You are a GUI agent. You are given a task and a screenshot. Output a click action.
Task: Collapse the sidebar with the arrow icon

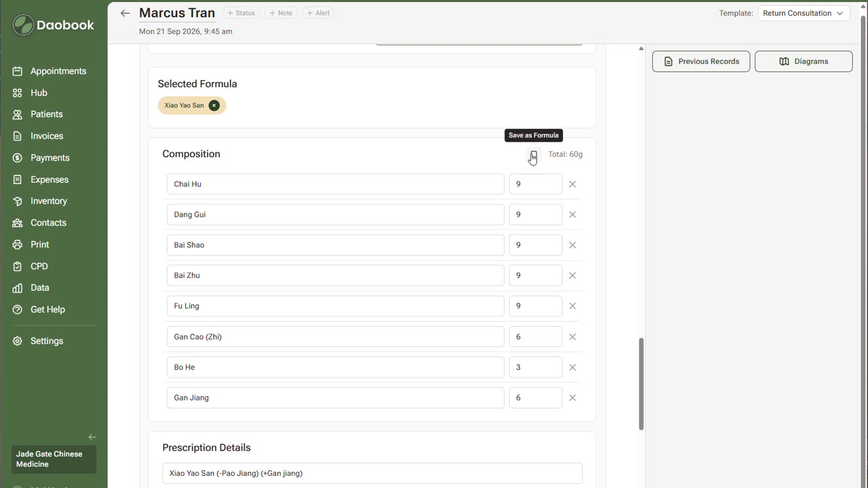pos(92,437)
